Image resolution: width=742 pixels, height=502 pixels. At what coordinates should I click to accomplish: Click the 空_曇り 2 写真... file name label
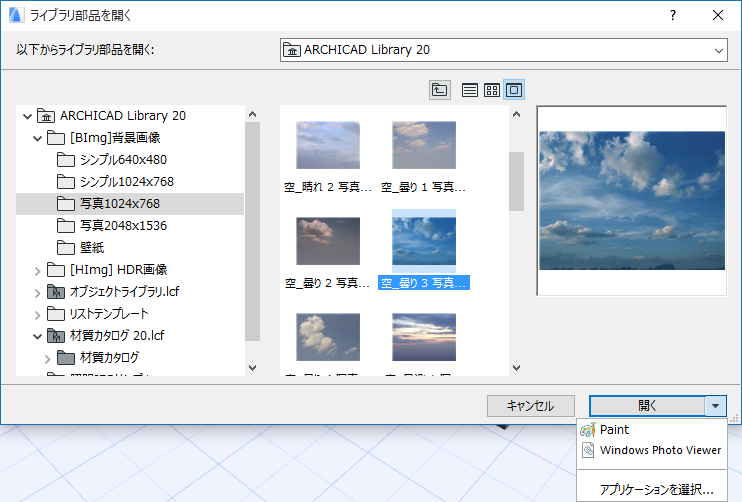click(327, 283)
